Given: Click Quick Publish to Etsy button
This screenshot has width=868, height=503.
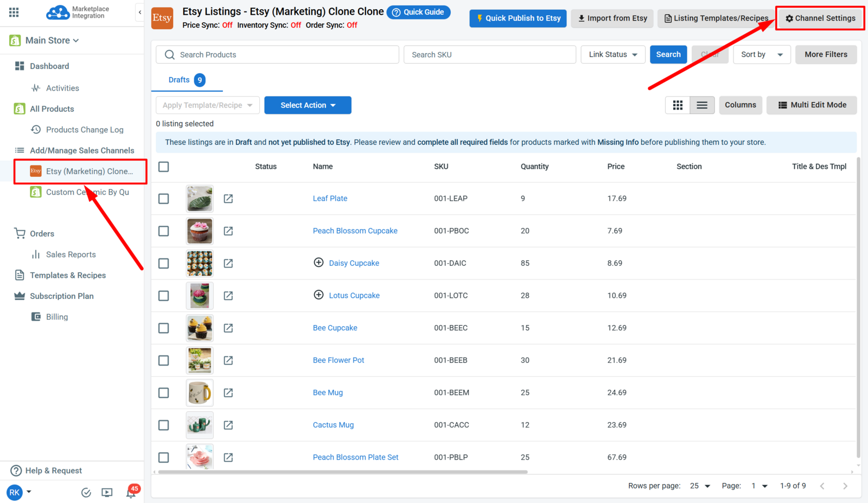Looking at the screenshot, I should click(x=518, y=18).
